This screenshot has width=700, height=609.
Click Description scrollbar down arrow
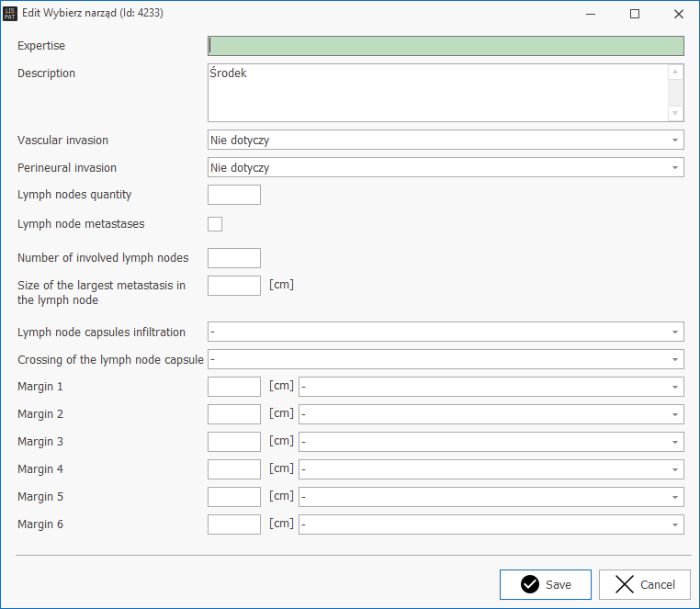[676, 114]
